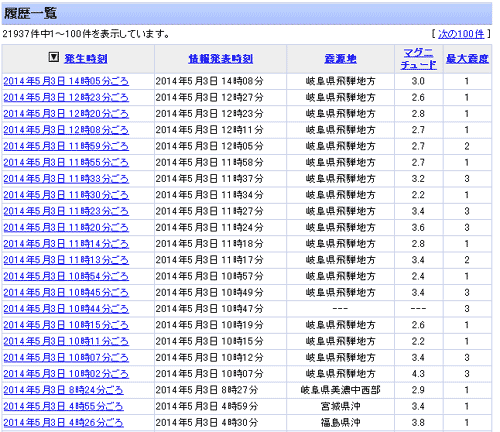Open earthquake entry at 10時44分ごろ

[66, 309]
